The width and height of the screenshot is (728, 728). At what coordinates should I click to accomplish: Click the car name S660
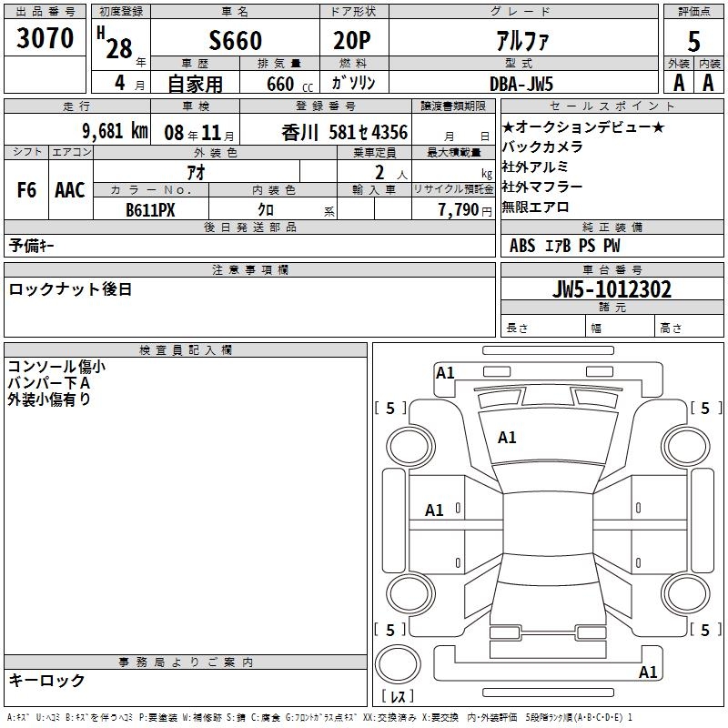click(x=236, y=40)
